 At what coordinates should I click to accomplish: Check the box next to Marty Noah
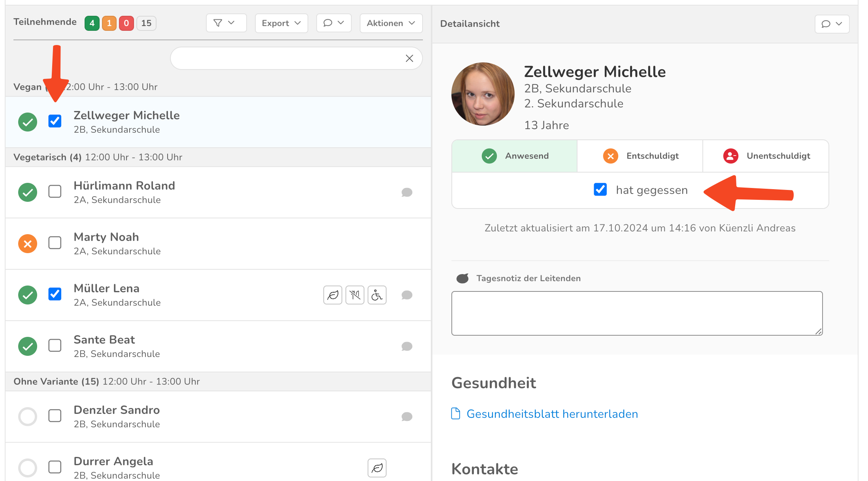point(55,243)
